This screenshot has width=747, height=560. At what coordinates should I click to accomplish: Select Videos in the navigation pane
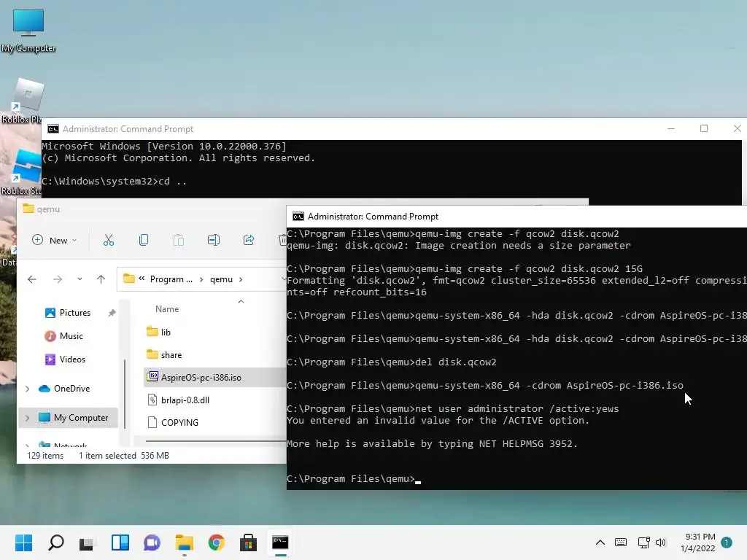(72, 359)
